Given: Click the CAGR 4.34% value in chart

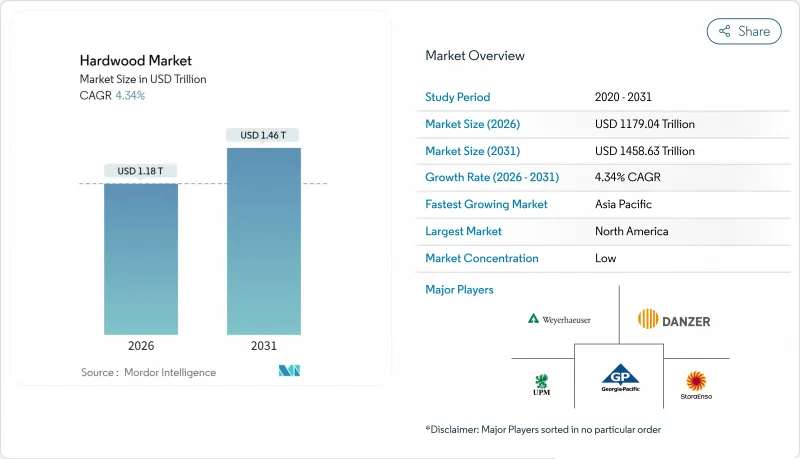Looking at the screenshot, I should 132,95.
